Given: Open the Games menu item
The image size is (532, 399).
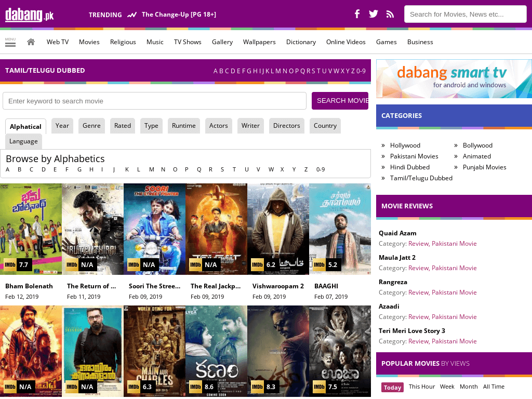Looking at the screenshot, I should coord(387,42).
